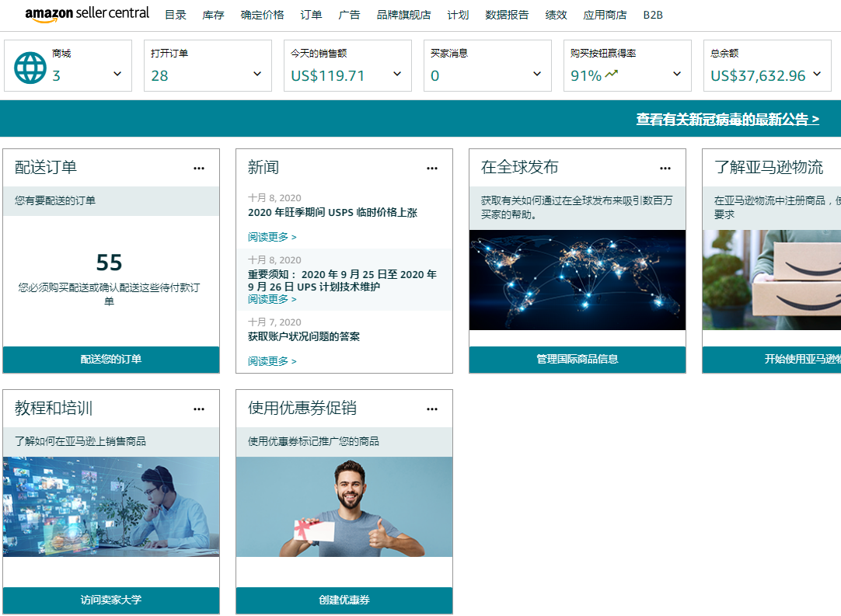Click the globe marketplace icon
Image resolution: width=841 pixels, height=616 pixels.
(30, 68)
